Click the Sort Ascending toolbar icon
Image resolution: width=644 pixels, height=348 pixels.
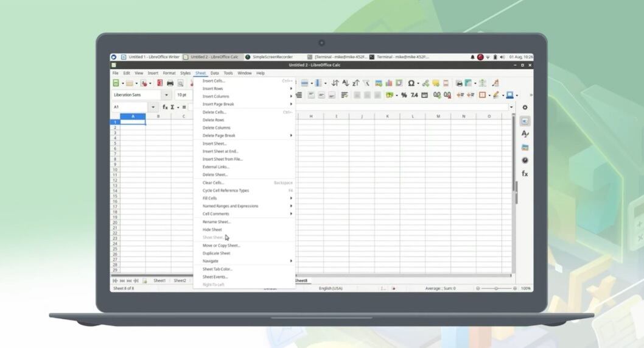pyautogui.click(x=345, y=83)
